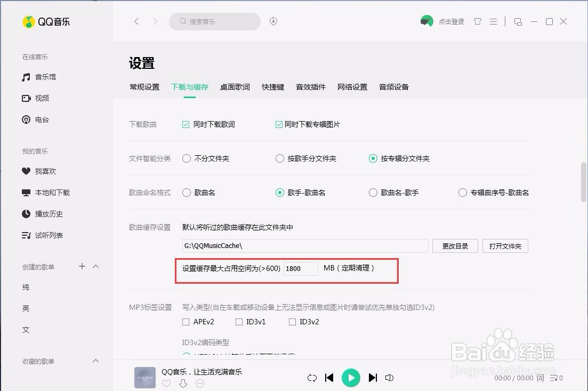Open the play queue icon
Image resolution: width=588 pixels, height=391 pixels.
click(x=556, y=378)
